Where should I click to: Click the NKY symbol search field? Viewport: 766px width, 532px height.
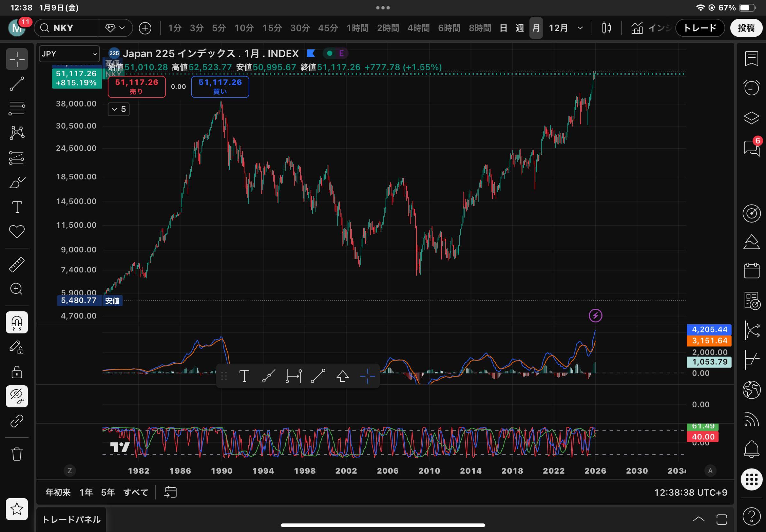67,28
